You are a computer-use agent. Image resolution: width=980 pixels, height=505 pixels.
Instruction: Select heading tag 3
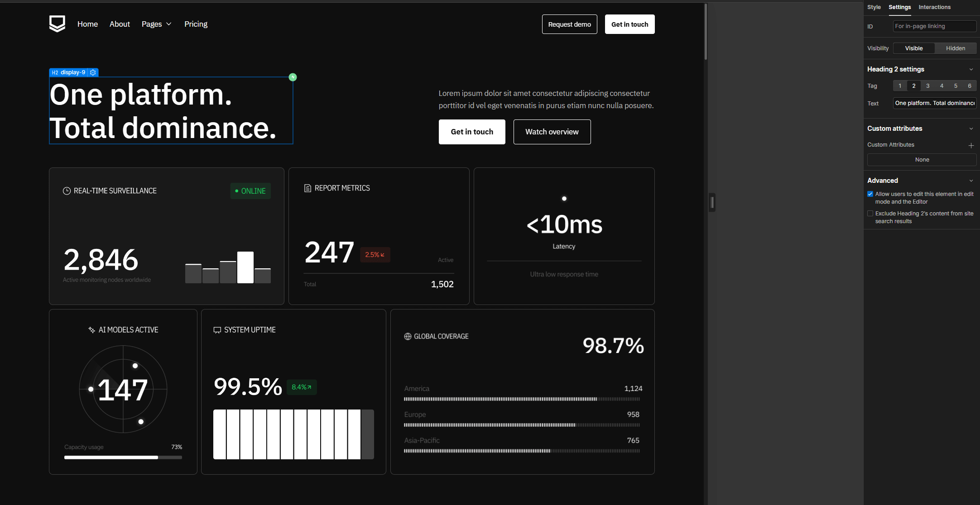[928, 86]
